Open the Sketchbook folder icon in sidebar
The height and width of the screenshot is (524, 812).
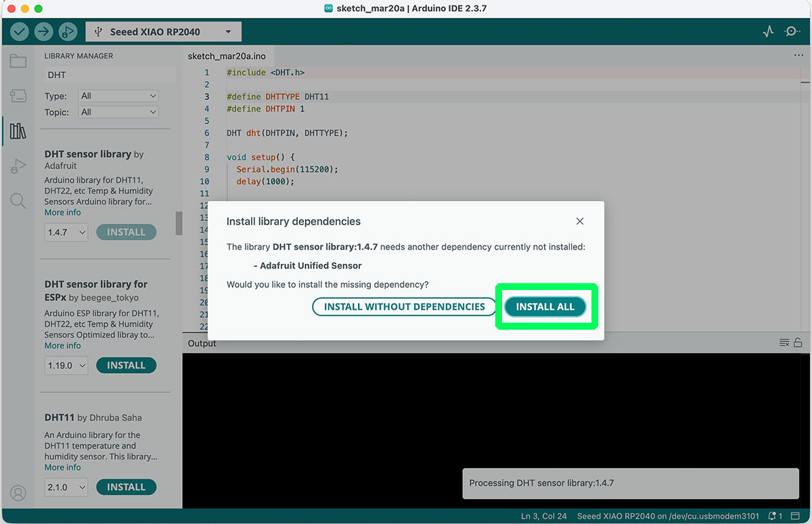18,62
